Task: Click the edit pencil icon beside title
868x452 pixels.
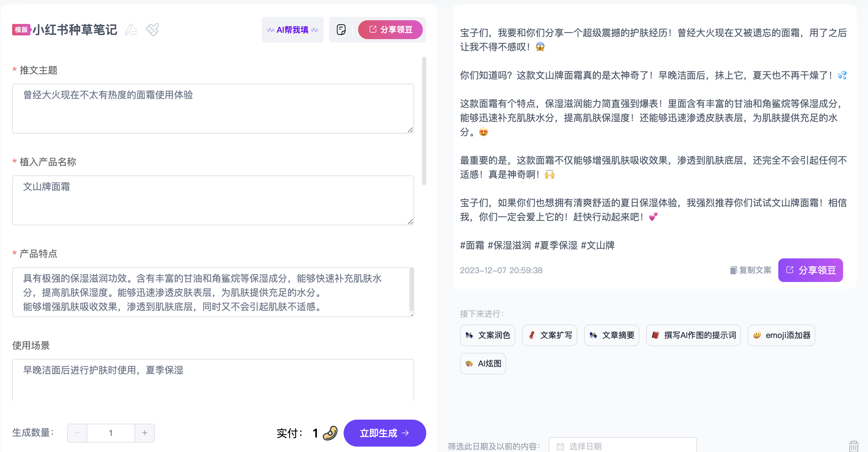Action: [x=131, y=30]
